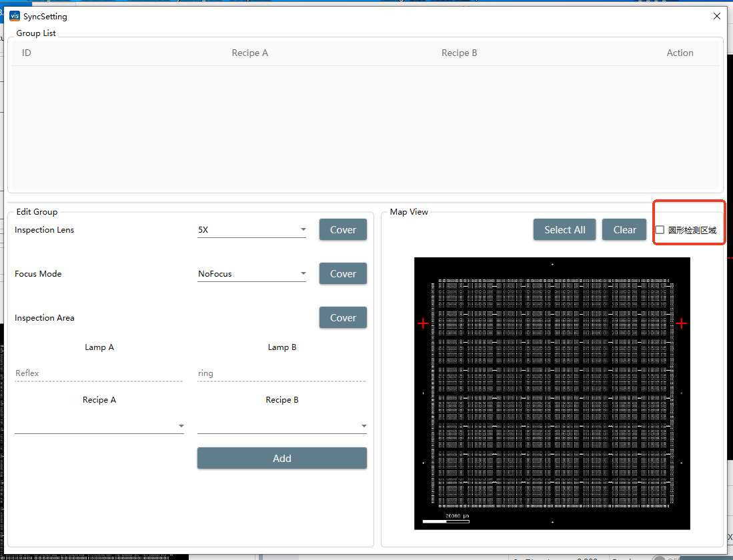Click the wafer map image
Screen dimensions: 733x560
coord(552,393)
